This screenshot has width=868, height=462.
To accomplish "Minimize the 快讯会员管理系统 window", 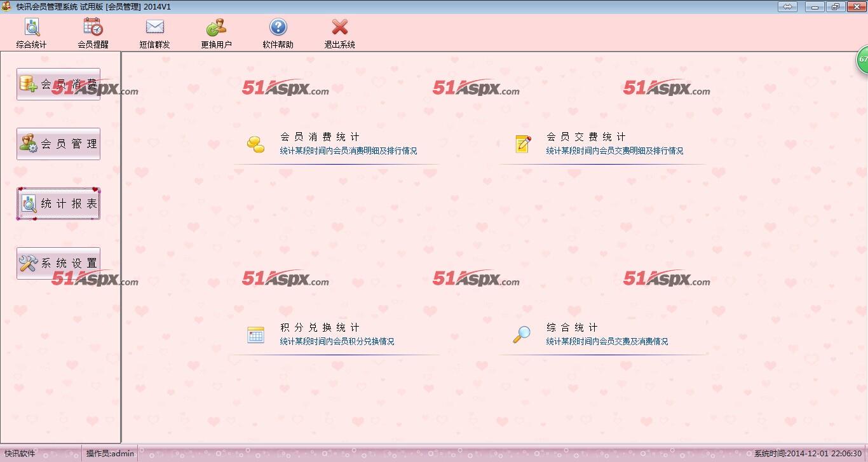I will pos(815,7).
